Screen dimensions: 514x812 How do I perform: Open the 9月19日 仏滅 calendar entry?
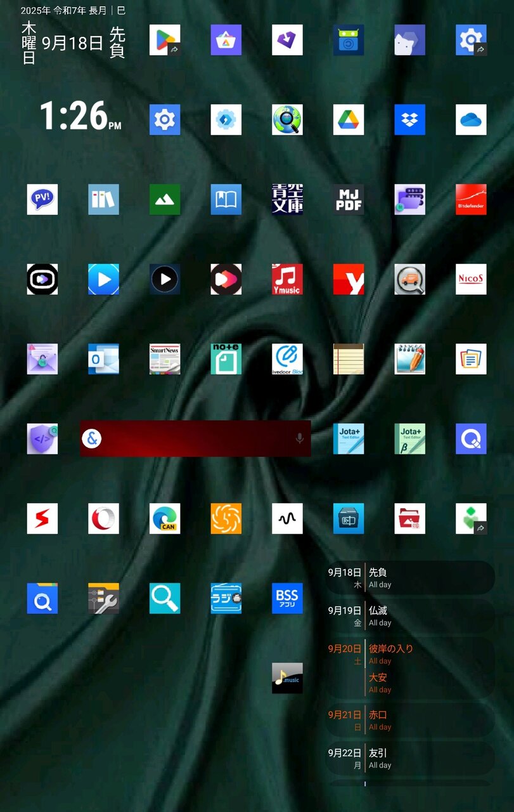410,615
